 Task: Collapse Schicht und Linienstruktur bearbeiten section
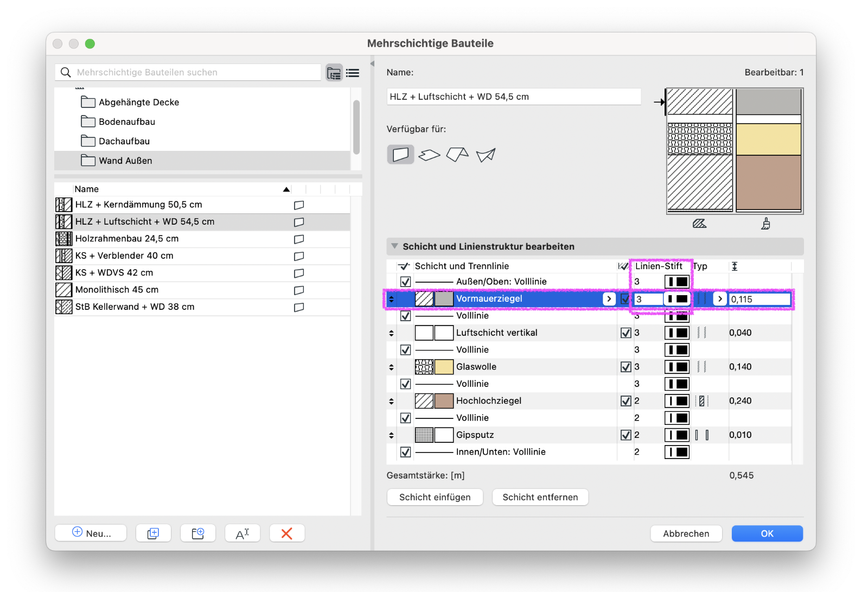tap(394, 246)
